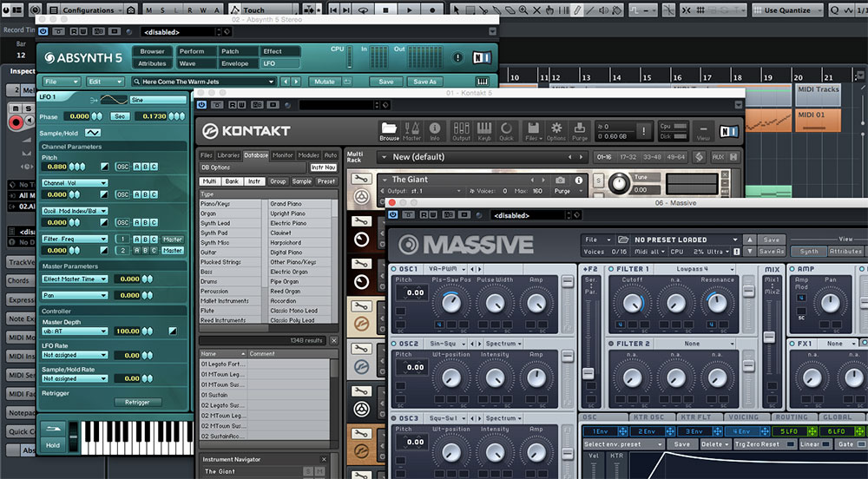868x479 pixels.
Task: Click Absynth panic exclamation icon
Action: click(x=457, y=57)
